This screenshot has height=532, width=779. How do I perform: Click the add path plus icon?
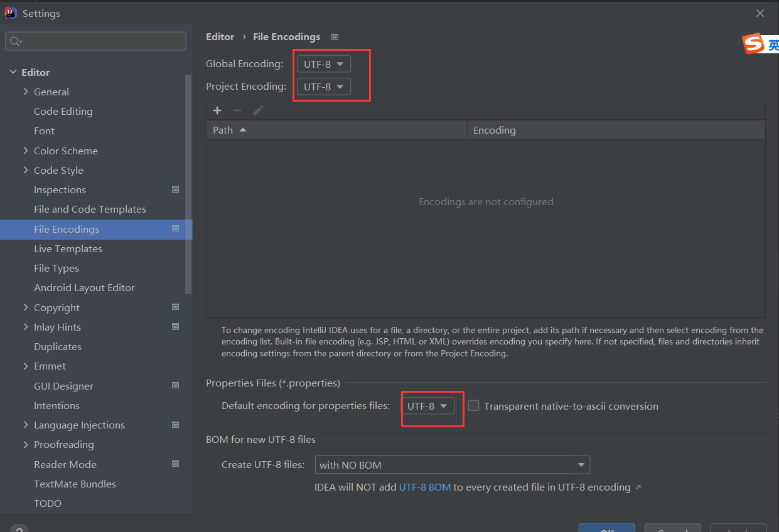tap(217, 110)
